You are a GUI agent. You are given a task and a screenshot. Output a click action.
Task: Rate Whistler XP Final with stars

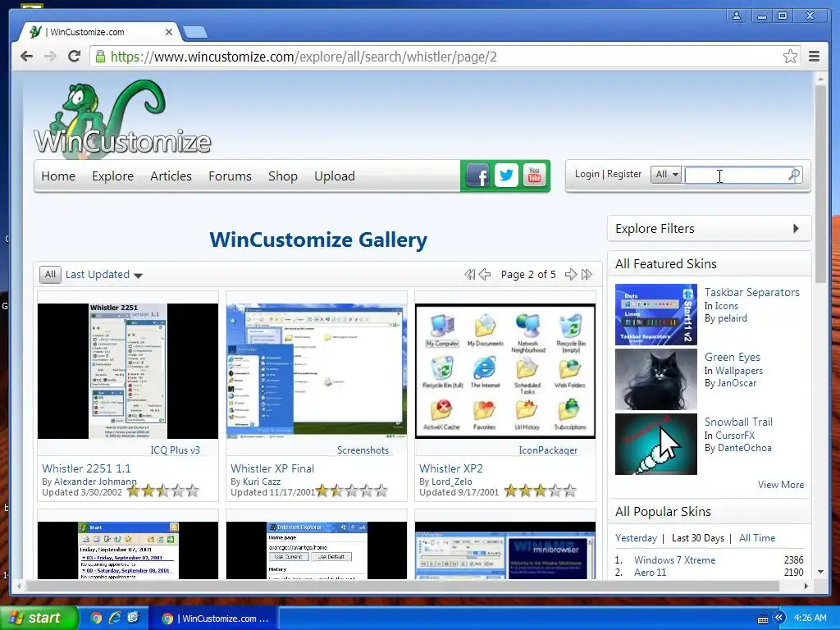352,491
